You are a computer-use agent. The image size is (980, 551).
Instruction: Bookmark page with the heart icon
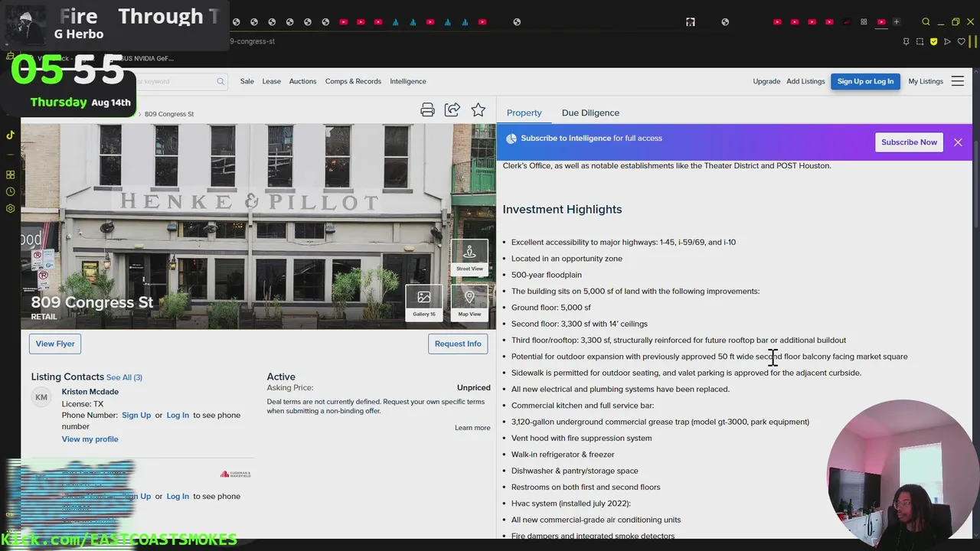[x=961, y=41]
